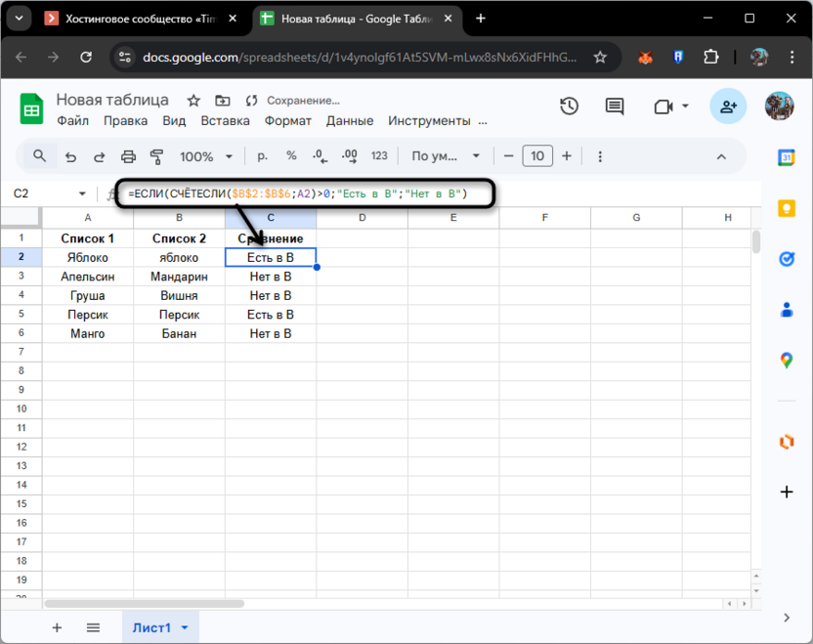Decrease font size with minus

(509, 156)
